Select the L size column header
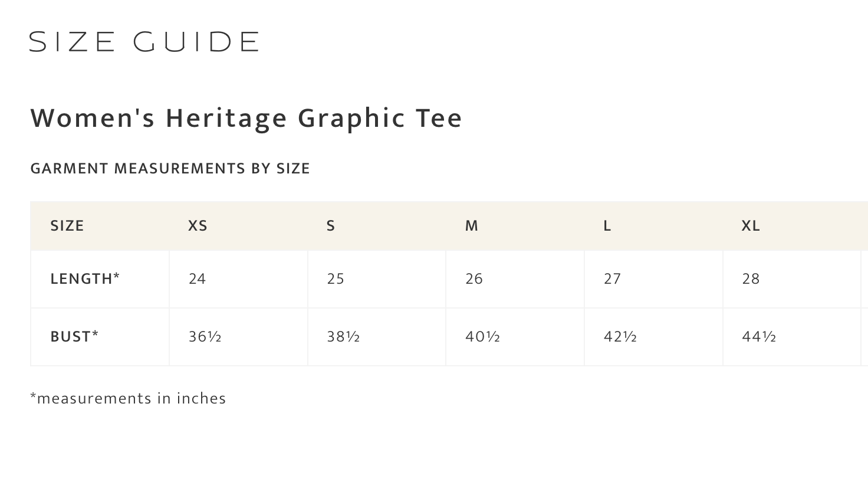The image size is (868, 492). click(607, 226)
